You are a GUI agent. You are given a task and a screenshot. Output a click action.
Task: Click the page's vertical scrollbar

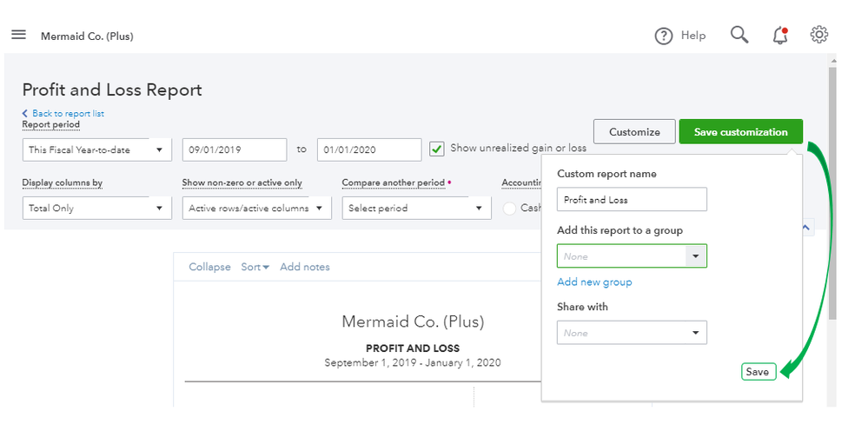coord(832,191)
